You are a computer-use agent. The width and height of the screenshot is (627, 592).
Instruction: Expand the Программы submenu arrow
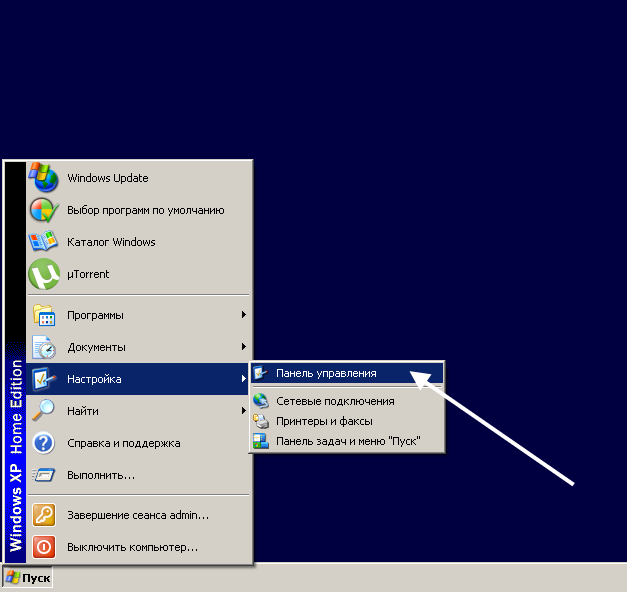coord(244,315)
